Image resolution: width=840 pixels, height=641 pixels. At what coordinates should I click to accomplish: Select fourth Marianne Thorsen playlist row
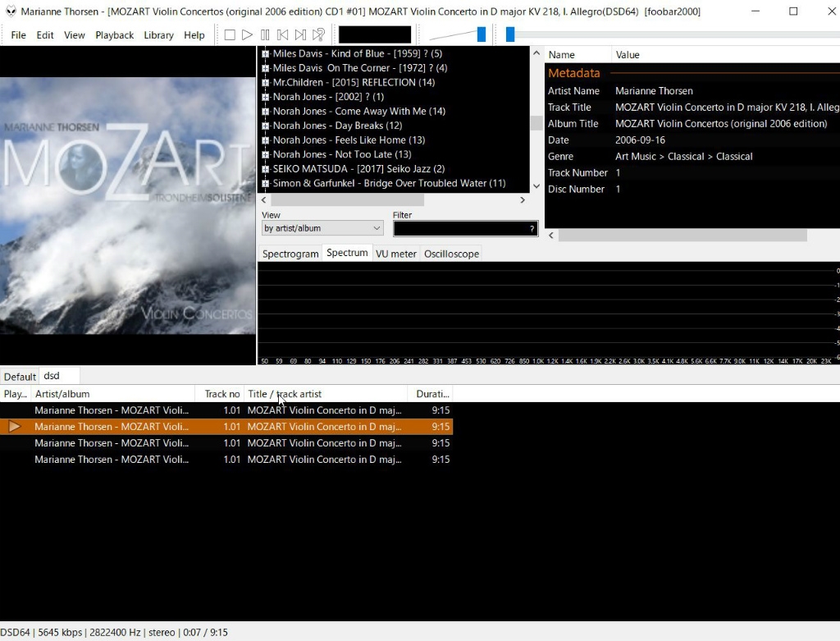pos(226,460)
